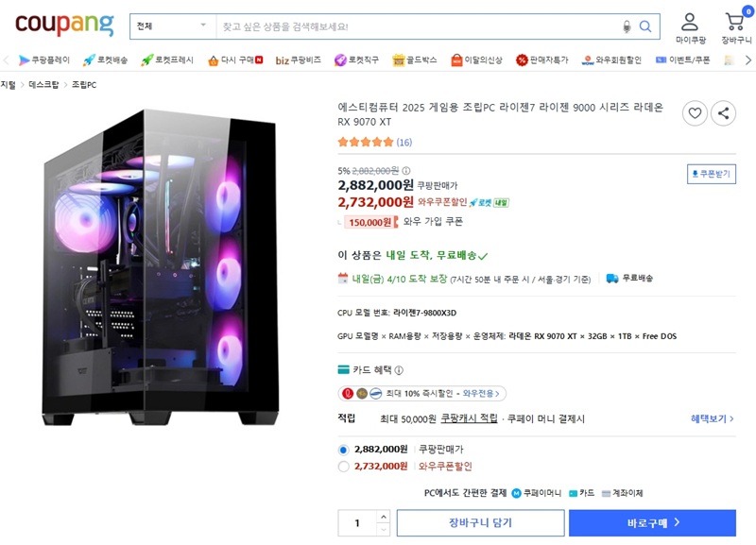Show the next categories with the right arrow
Screen dimensions: 756x545
coord(747,60)
